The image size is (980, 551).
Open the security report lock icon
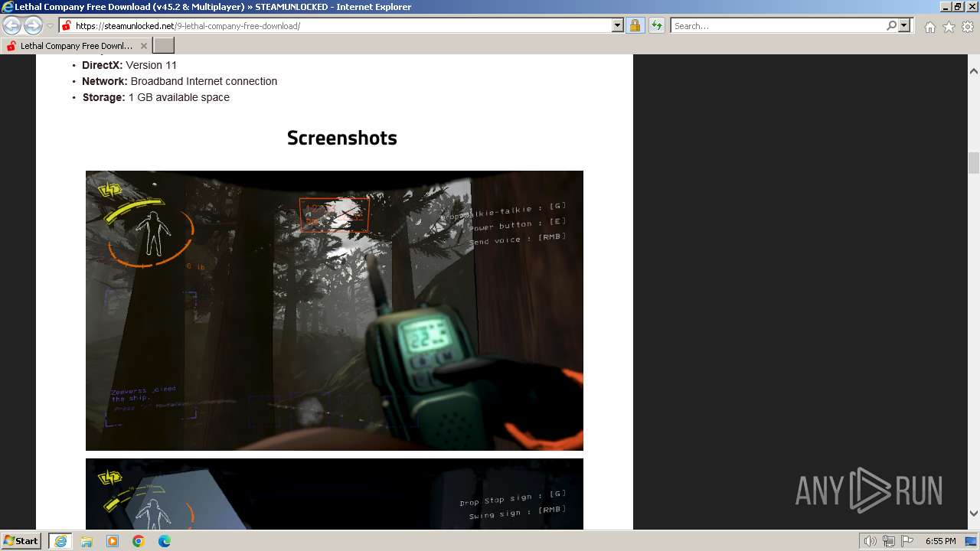click(x=635, y=26)
